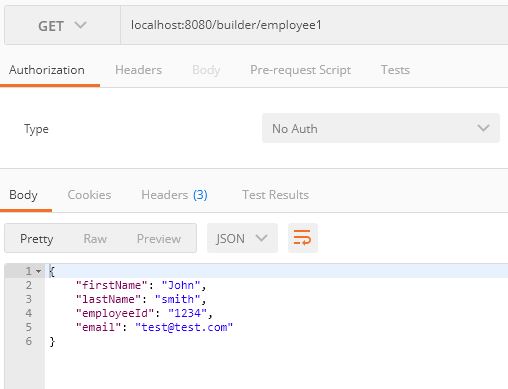This screenshot has width=508, height=389.
Task: Open the Pre-request Script tab
Action: 300,70
